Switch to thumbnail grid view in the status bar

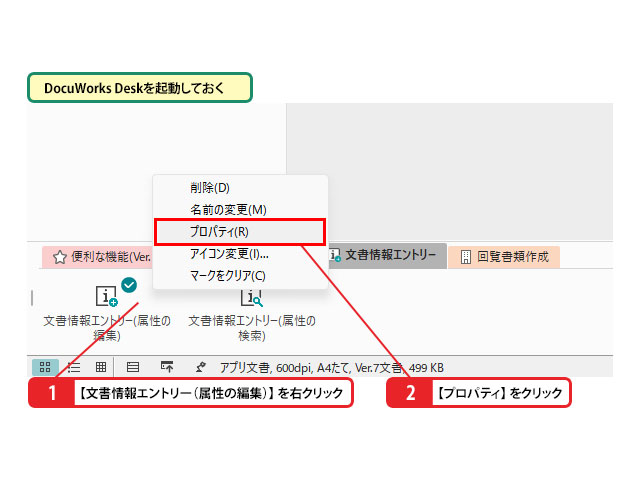[45, 367]
